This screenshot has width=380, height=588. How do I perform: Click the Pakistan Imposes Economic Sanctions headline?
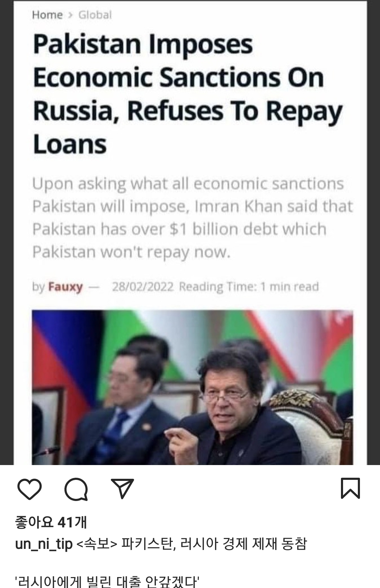point(188,94)
